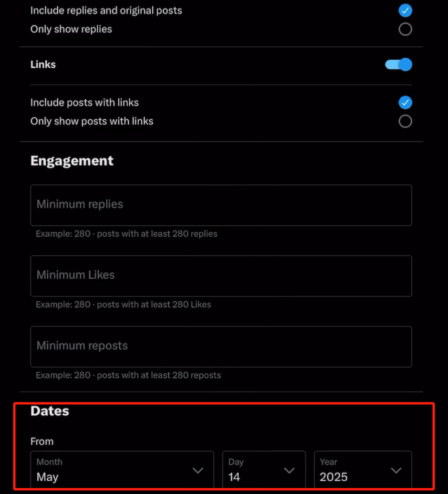Viewport: 448px width, 494px height.
Task: Open the Month dropdown showing May
Action: pyautogui.click(x=122, y=471)
